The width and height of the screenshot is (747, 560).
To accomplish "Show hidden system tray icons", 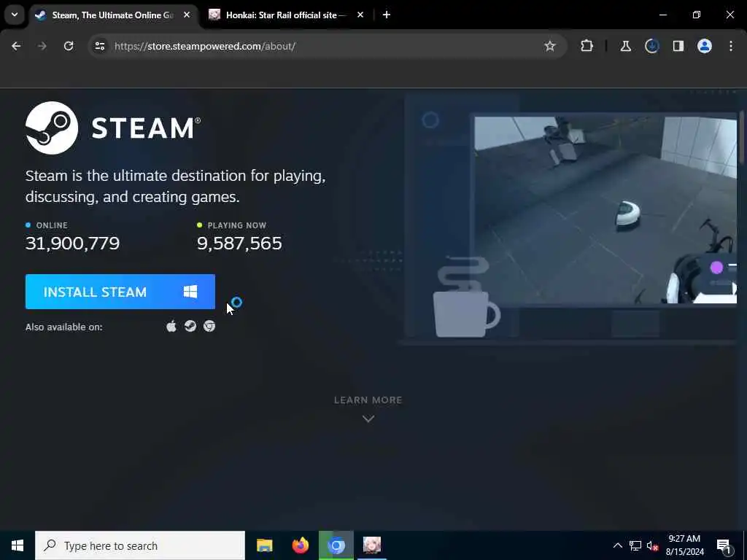I will (x=617, y=545).
